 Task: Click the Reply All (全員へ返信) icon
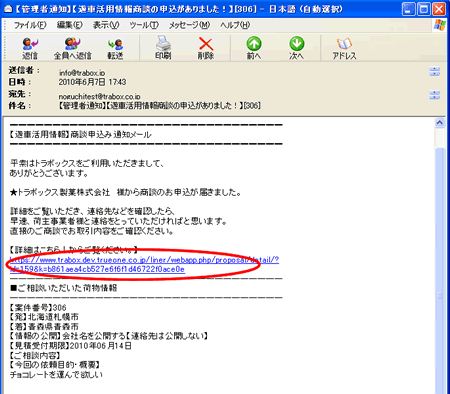click(x=72, y=48)
